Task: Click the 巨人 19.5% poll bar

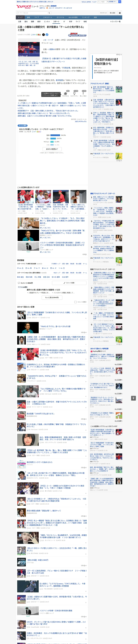Action: click(x=53, y=138)
